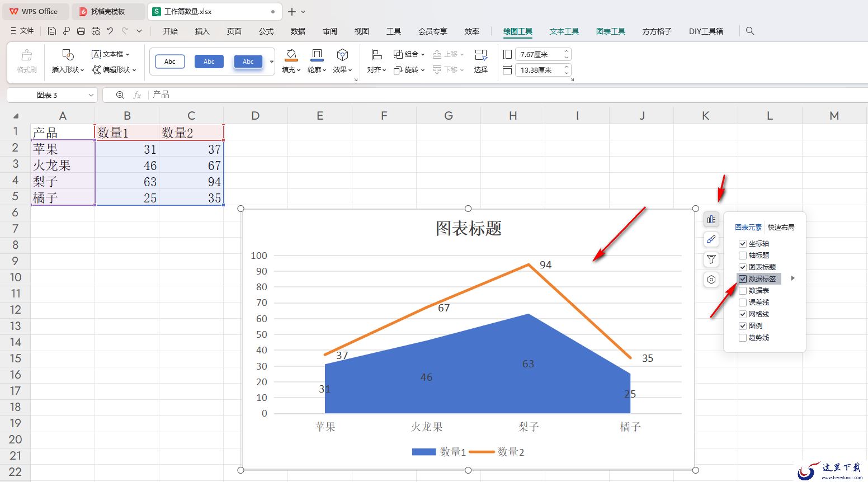Screen dimensions: 868x482
Task: Uncheck the 数据标签 (Data Labels) checkbox
Action: pyautogui.click(x=743, y=279)
